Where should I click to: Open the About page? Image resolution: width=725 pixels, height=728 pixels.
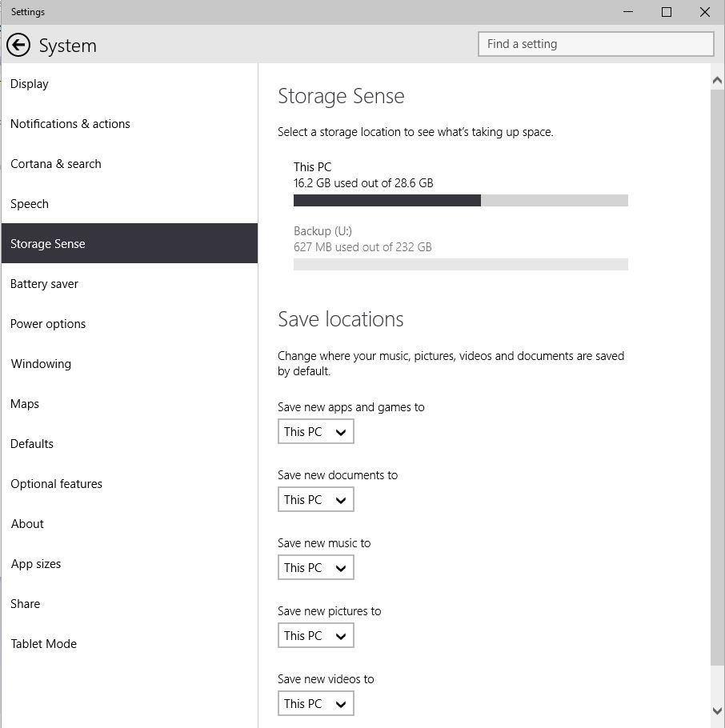coord(27,523)
